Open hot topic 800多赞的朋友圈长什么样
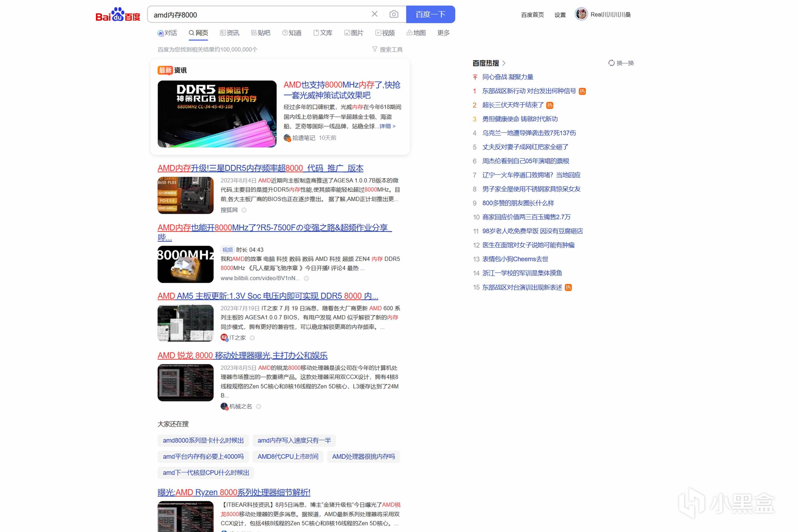798x532 pixels. [518, 203]
